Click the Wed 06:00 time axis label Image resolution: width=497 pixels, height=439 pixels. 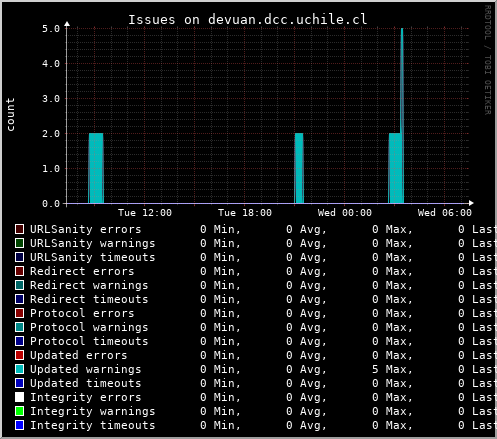tap(445, 213)
